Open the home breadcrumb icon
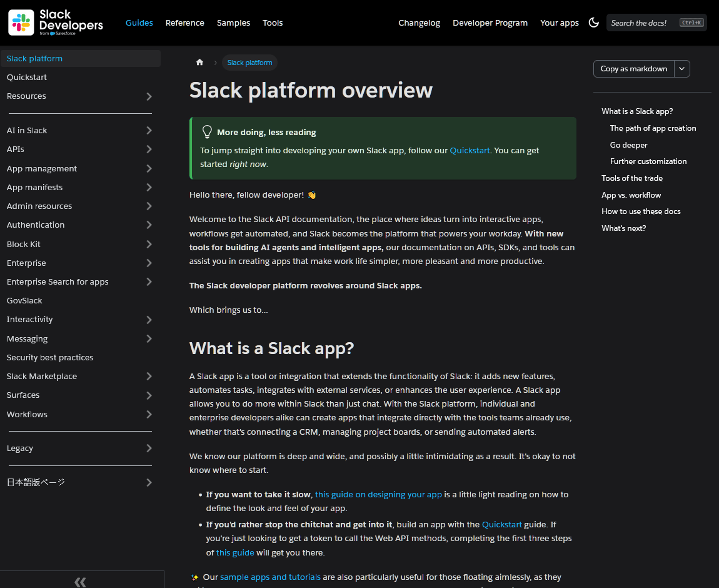Screen dimensions: 719x588 coord(199,62)
